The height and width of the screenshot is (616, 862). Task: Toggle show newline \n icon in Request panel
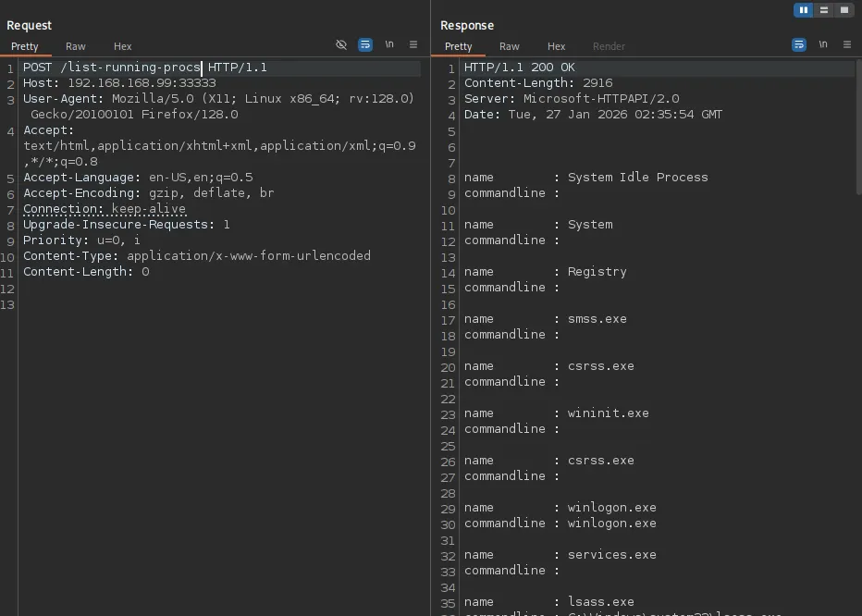point(389,44)
